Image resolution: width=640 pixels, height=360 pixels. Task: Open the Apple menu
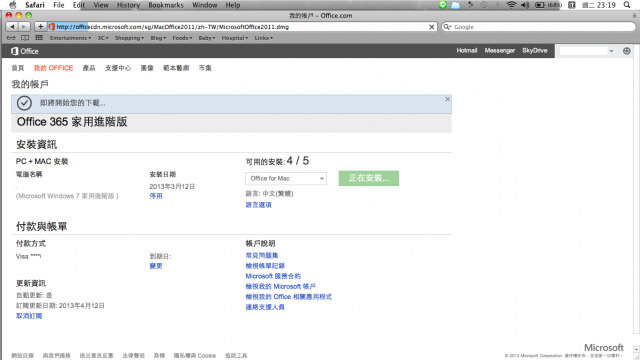point(13,5)
